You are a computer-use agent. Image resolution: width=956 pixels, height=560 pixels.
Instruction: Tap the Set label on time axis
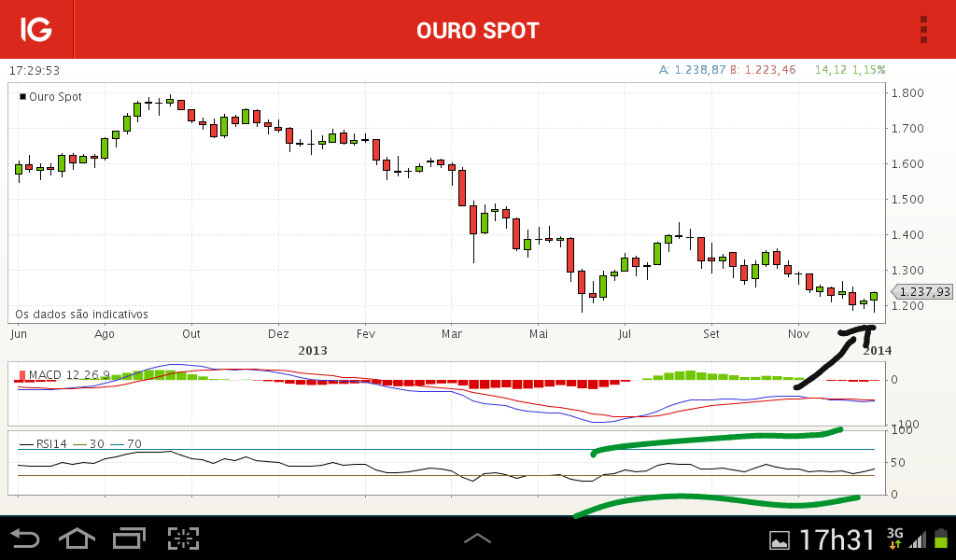[x=710, y=334]
